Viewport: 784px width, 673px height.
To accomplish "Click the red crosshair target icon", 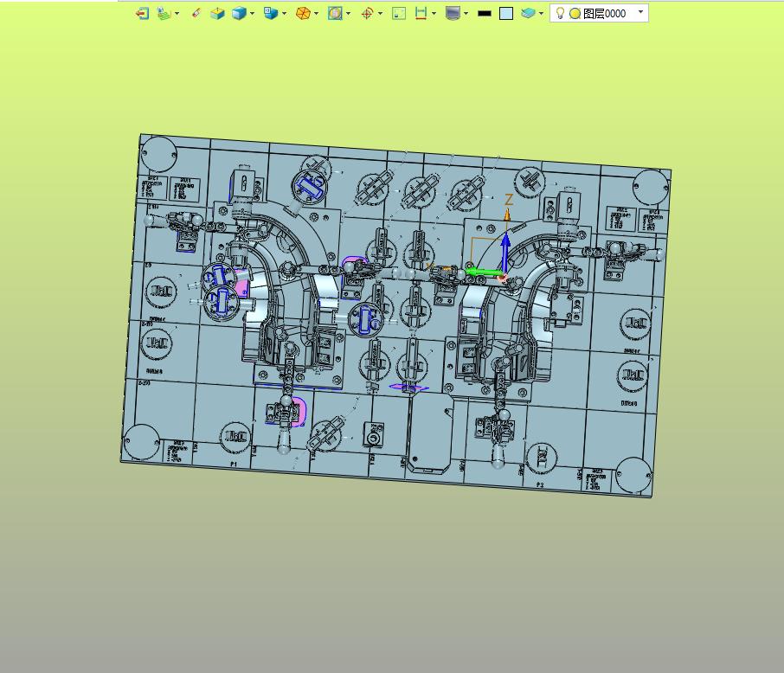I will [367, 14].
